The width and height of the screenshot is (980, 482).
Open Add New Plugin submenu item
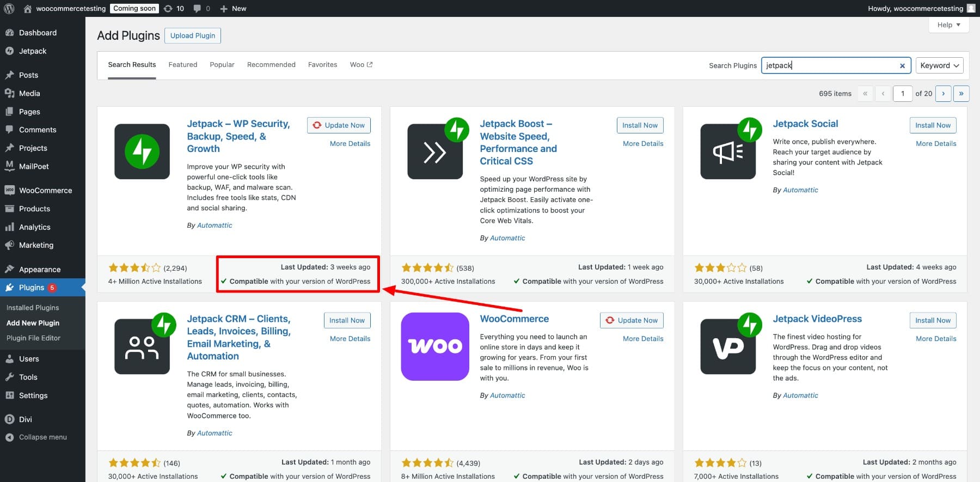(x=33, y=323)
